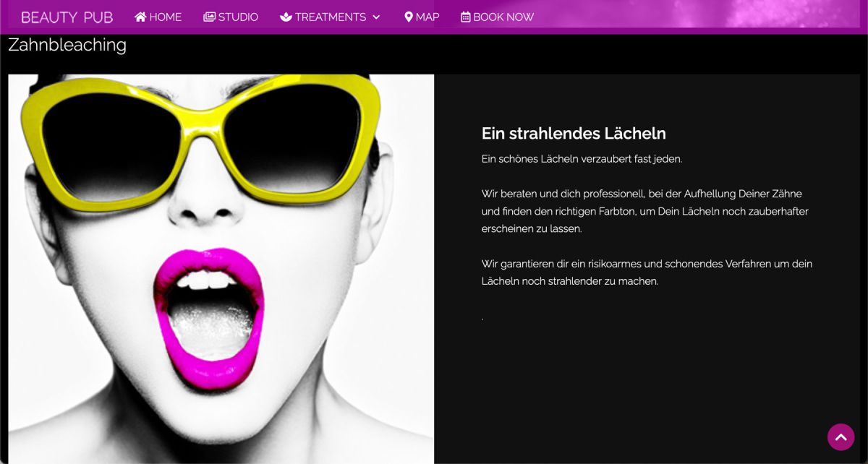Click the spa lotus icon beside TREATMENTS

click(286, 17)
